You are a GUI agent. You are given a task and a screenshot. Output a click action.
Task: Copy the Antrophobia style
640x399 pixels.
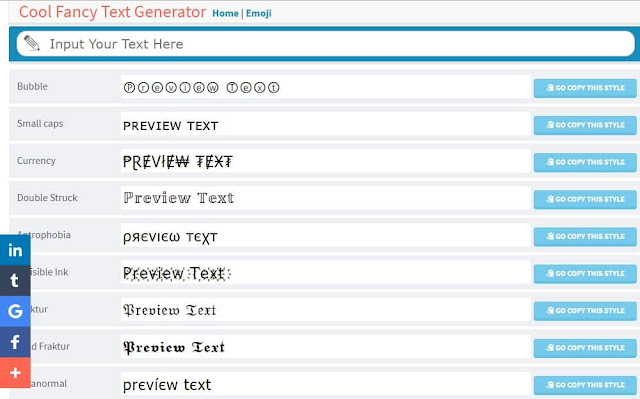[585, 236]
